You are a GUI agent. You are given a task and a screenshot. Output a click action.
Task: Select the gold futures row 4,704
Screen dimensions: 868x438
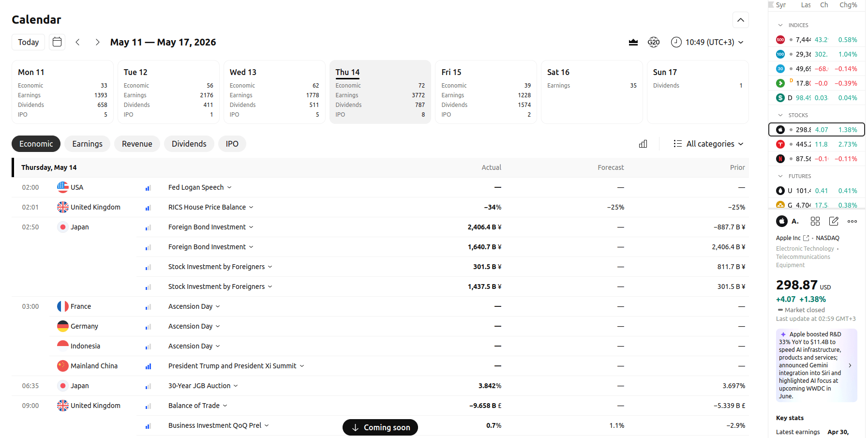[817, 205]
